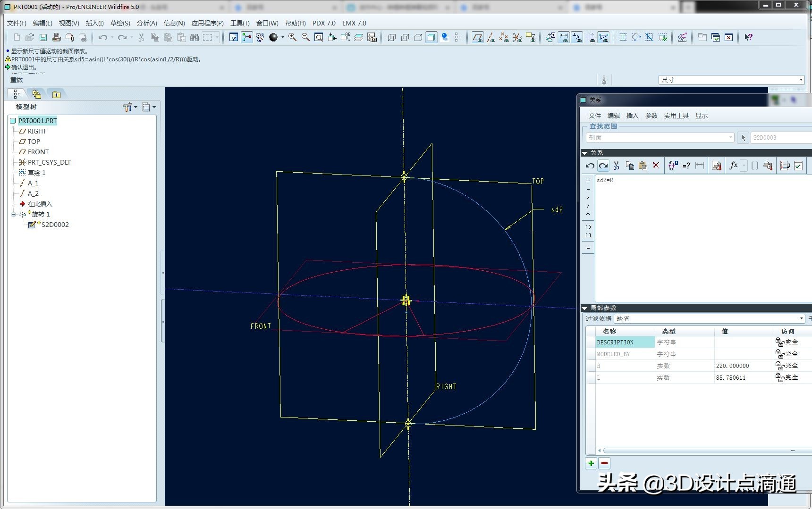Click the fx insert function icon
812x509 pixels.
point(734,166)
